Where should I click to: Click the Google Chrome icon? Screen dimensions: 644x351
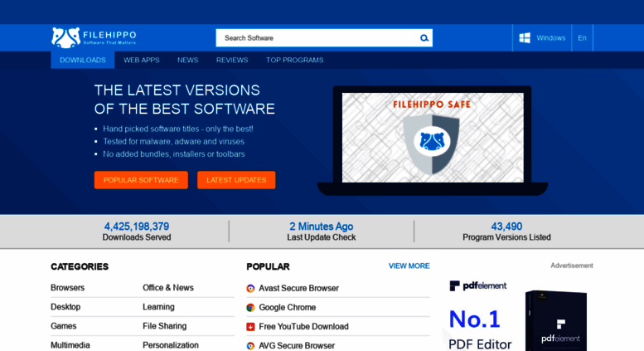250,307
